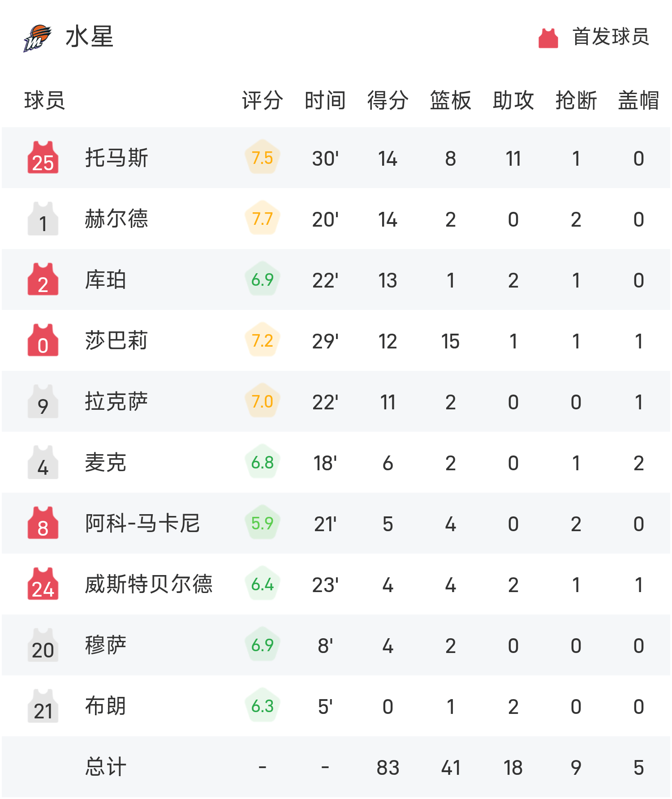Open player 威斯特贝尔德 profile

pos(149,584)
